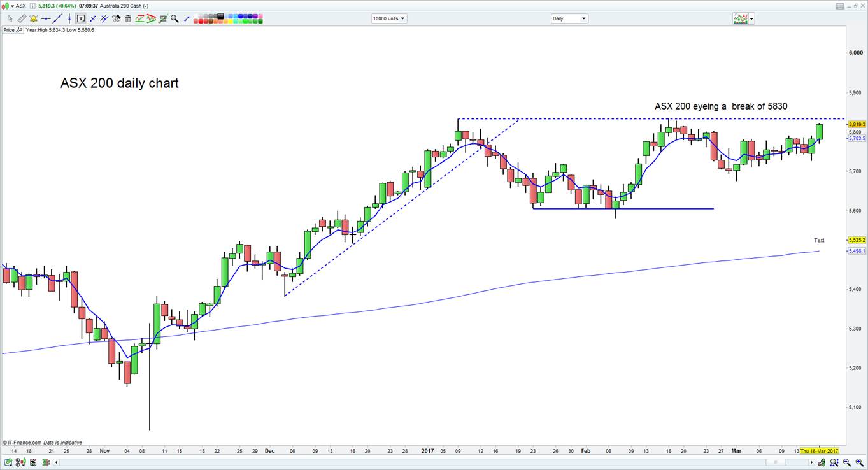This screenshot has height=470, width=868.
Task: Click the 'ASX 200 daily chart' text label
Action: coord(120,83)
